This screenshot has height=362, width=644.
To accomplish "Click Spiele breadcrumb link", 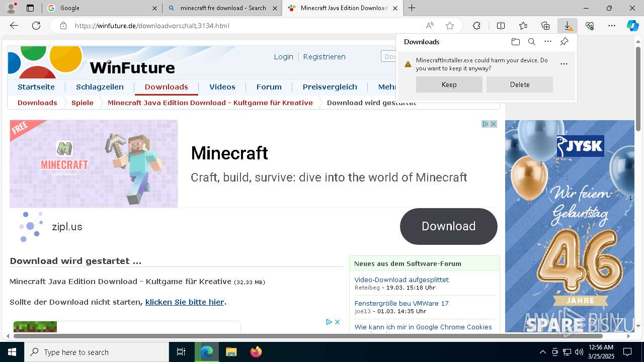I will click(x=83, y=103).
